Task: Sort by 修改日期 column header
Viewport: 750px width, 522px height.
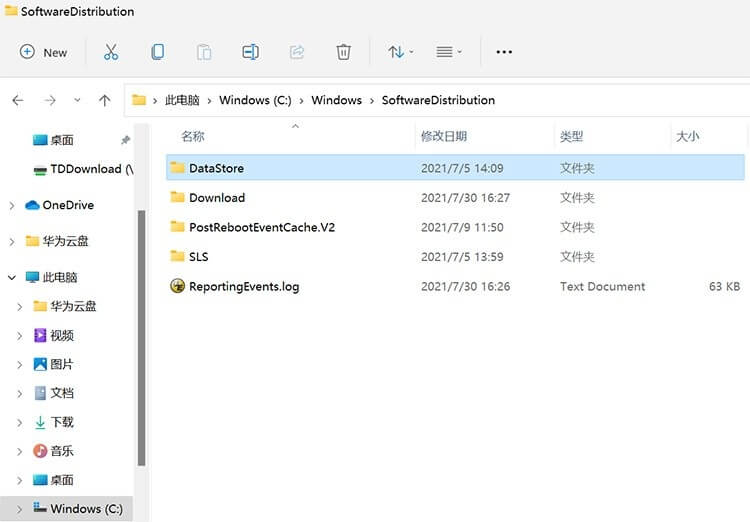Action: tap(443, 136)
